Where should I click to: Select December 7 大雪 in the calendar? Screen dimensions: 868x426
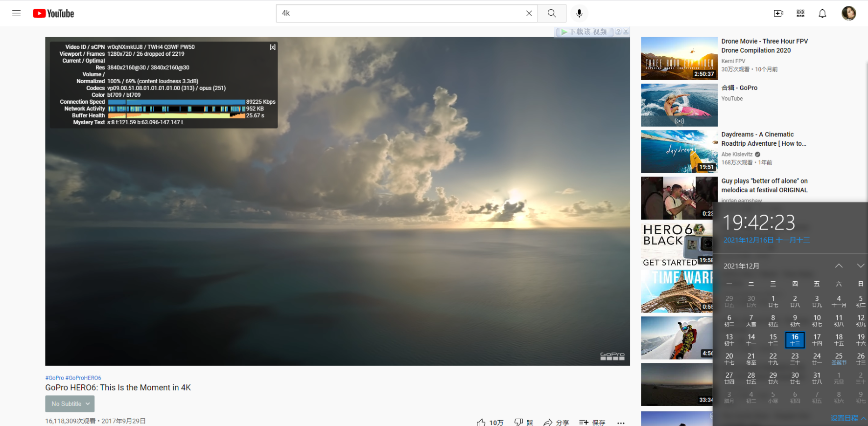coord(751,320)
